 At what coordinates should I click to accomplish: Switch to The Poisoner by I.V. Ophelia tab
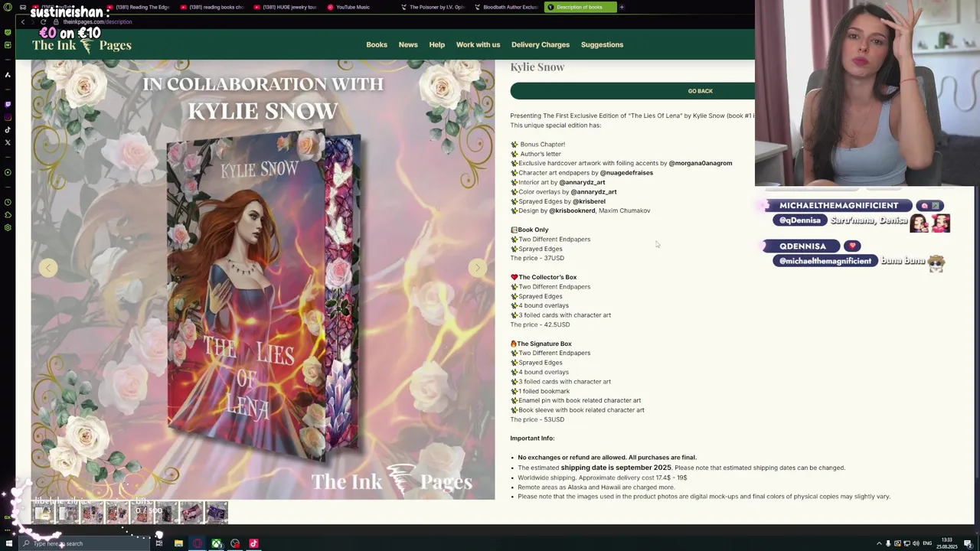[x=433, y=7]
